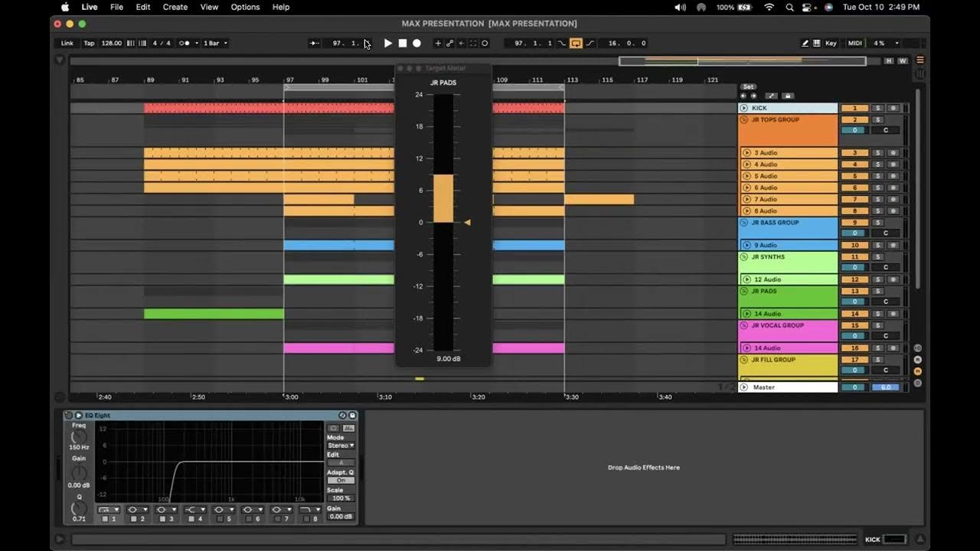This screenshot has width=980, height=551.
Task: Click the Tap tempo button
Action: point(89,43)
